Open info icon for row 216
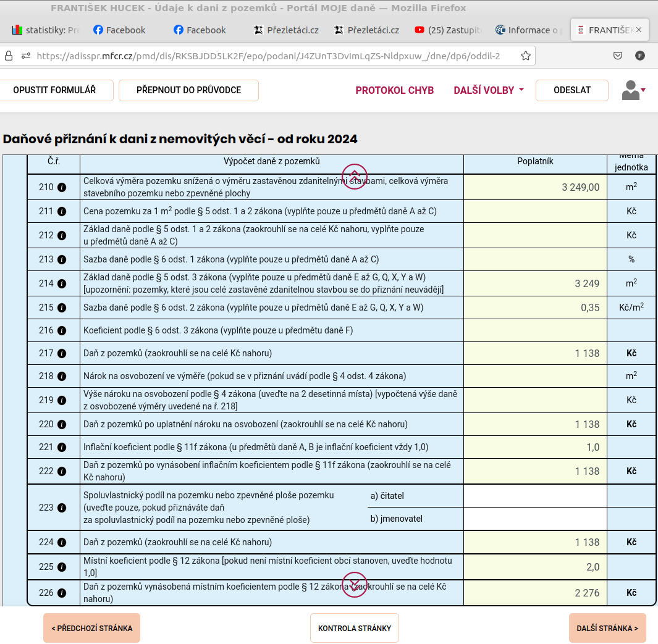This screenshot has width=658, height=644. 62,330
